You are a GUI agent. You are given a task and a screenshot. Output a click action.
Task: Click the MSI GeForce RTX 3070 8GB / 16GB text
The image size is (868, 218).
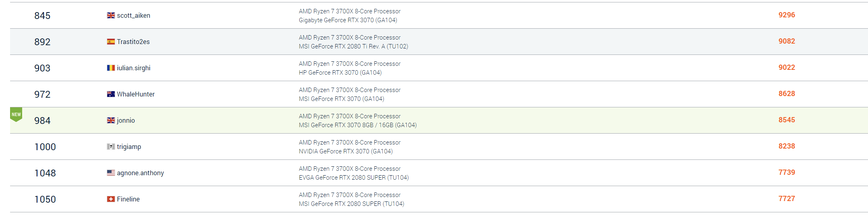click(x=357, y=125)
